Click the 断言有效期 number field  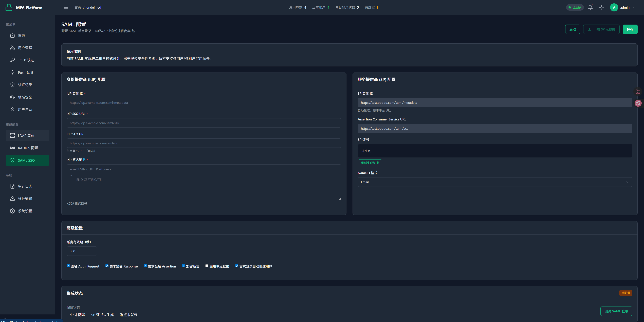82,251
